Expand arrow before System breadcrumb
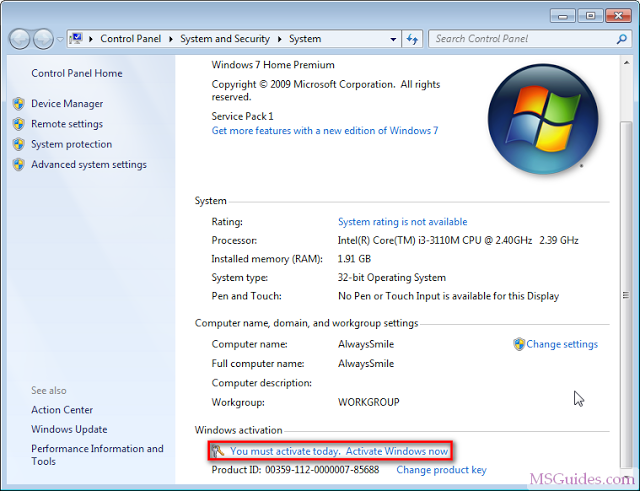Image resolution: width=640 pixels, height=491 pixels. (280, 39)
